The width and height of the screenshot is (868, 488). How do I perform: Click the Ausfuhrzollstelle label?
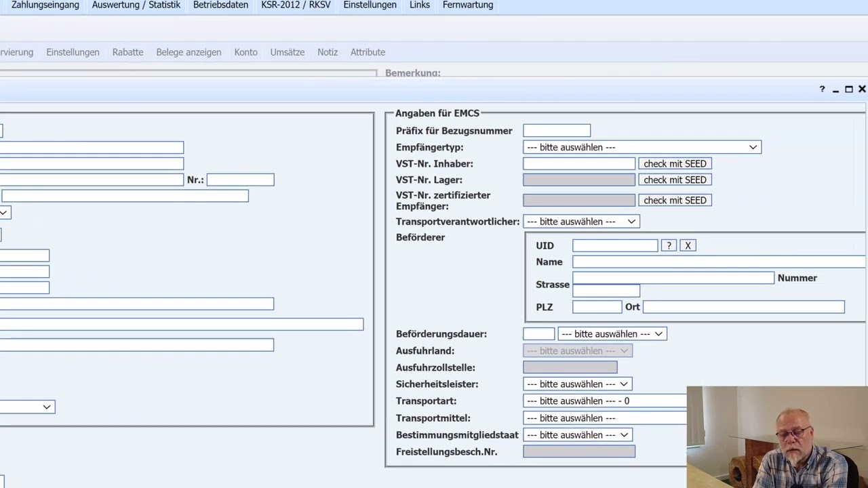[435, 367]
